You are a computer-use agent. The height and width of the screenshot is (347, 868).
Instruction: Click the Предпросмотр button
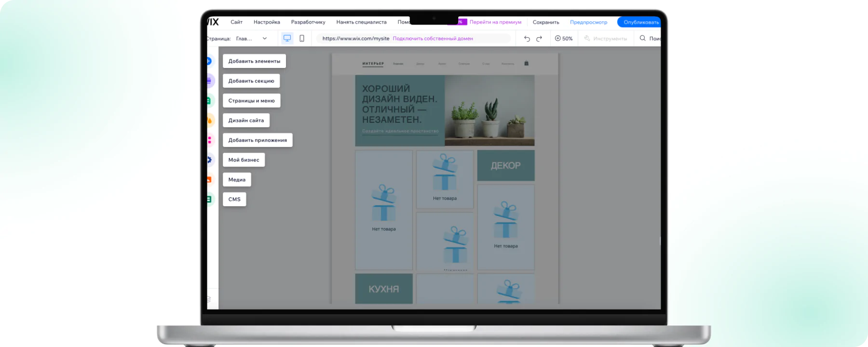pos(588,22)
